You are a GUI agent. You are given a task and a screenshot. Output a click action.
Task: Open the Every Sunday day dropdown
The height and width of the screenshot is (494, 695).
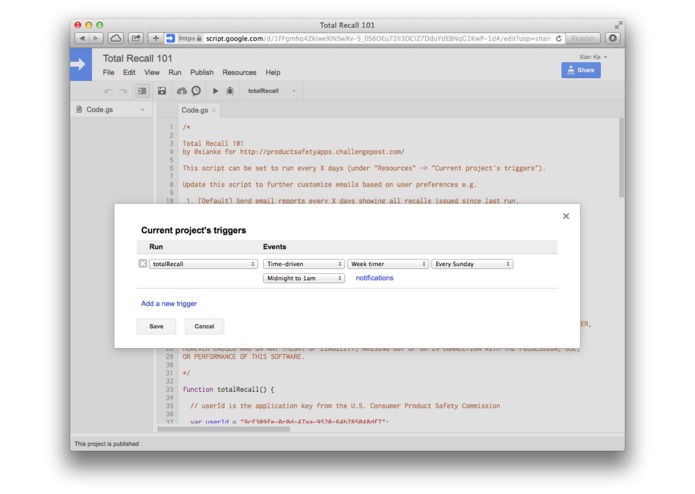(472, 264)
